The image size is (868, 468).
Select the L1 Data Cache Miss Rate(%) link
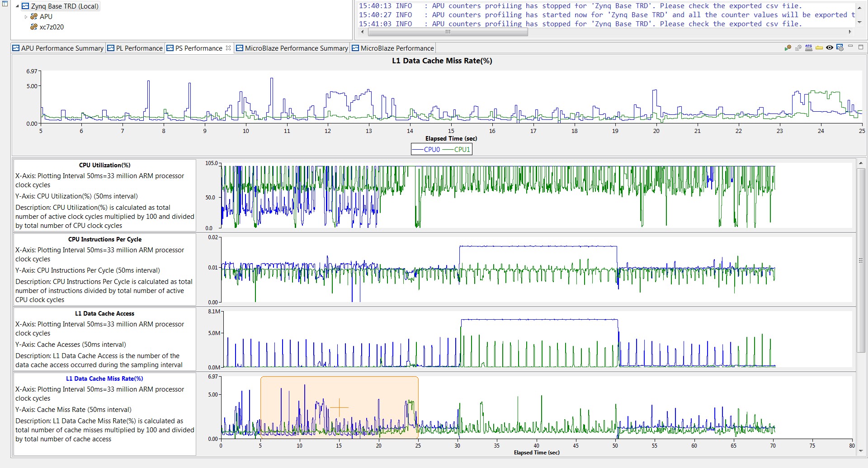click(105, 378)
